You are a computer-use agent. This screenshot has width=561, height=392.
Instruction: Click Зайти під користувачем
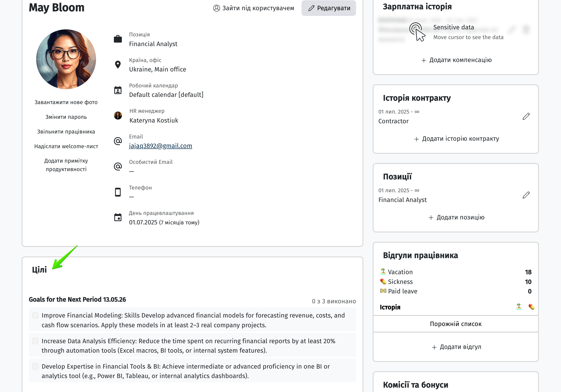[254, 8]
